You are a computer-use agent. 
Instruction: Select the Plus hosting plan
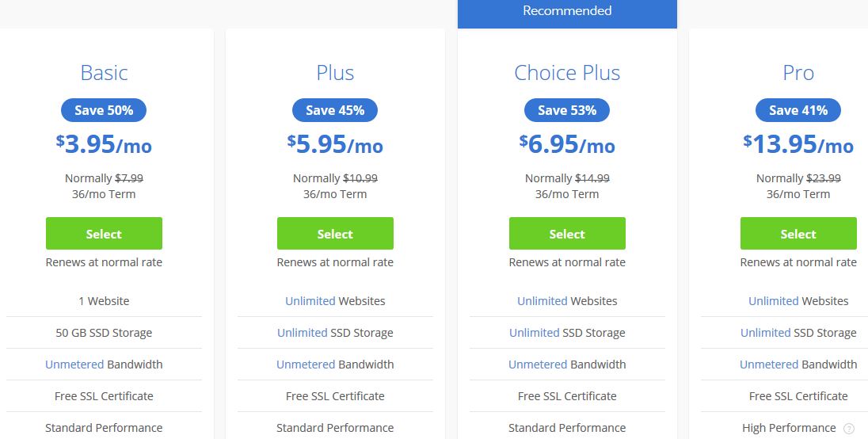coord(335,234)
